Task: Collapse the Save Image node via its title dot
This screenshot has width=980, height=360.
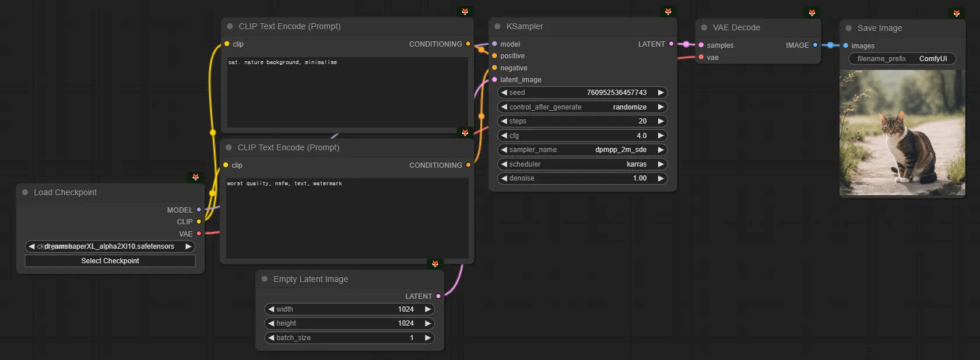Action: (849, 28)
